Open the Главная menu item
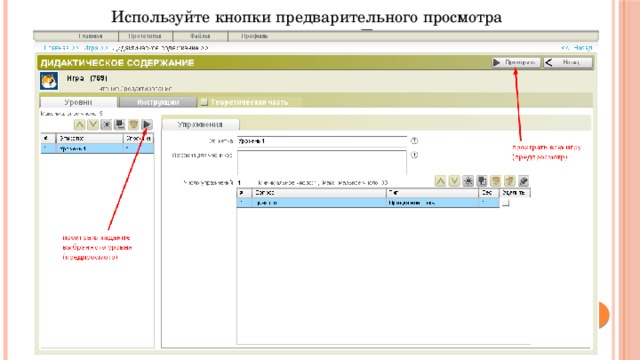The height and width of the screenshot is (360, 640). [x=91, y=36]
